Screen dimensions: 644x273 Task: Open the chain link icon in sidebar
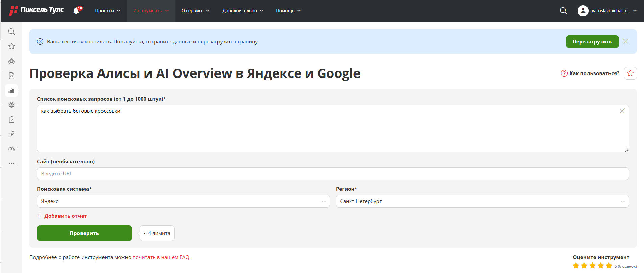pyautogui.click(x=11, y=134)
